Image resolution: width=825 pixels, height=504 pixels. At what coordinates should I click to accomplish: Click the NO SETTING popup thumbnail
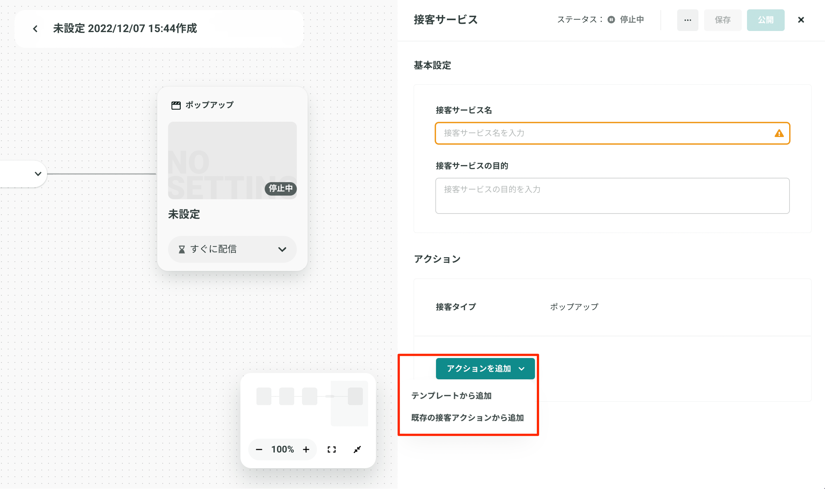[232, 161]
